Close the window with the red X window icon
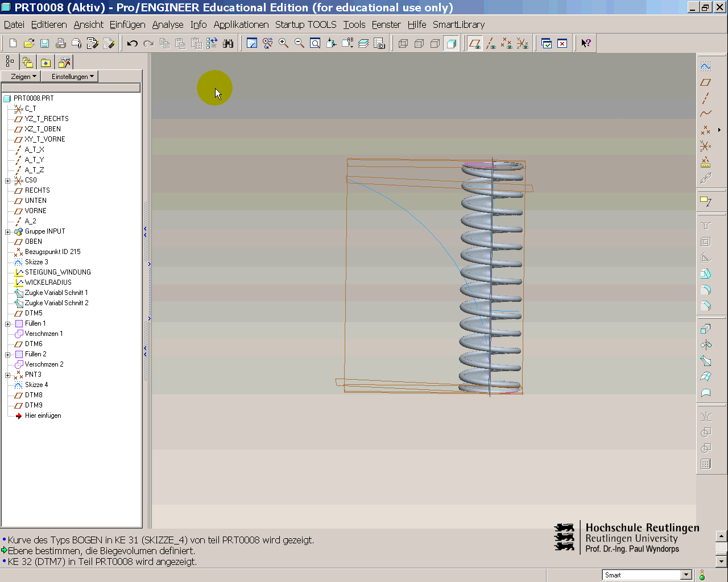Image resolution: width=728 pixels, height=582 pixels. coord(562,43)
